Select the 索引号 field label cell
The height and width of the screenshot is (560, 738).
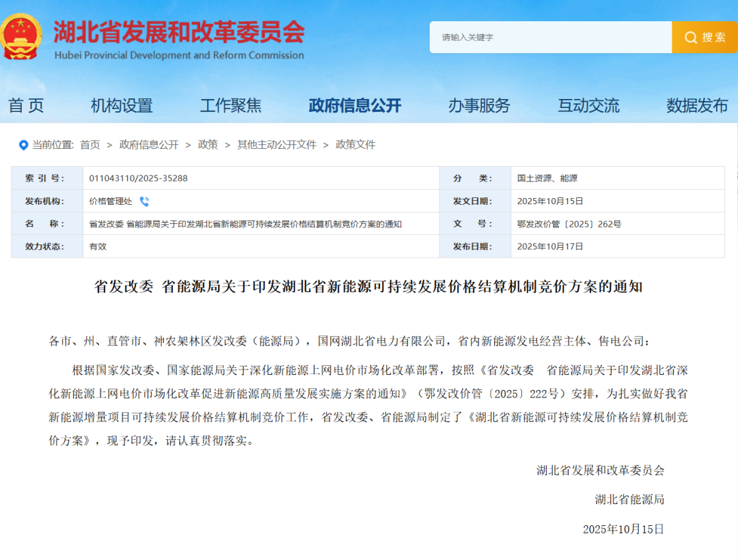[46, 178]
